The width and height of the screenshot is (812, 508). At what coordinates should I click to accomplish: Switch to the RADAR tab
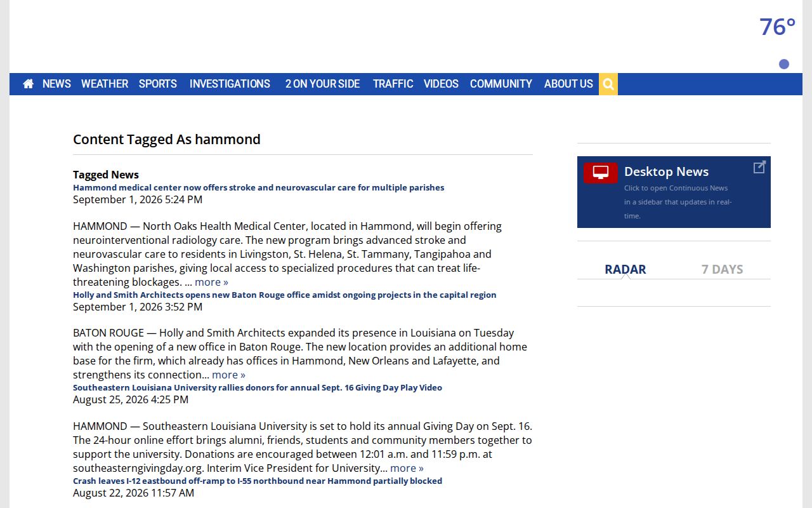point(625,269)
